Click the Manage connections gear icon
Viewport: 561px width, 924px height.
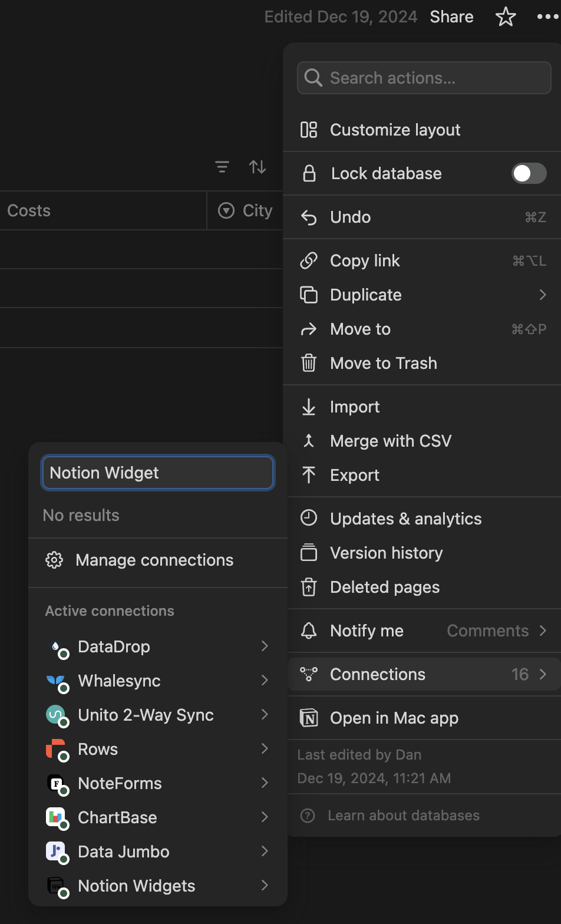pos(54,560)
